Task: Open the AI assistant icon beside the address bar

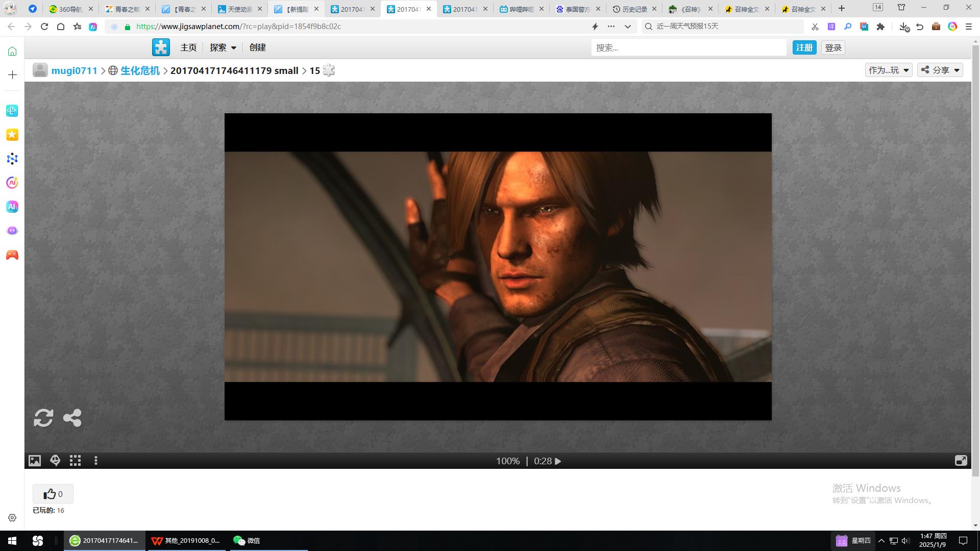Action: point(93,27)
